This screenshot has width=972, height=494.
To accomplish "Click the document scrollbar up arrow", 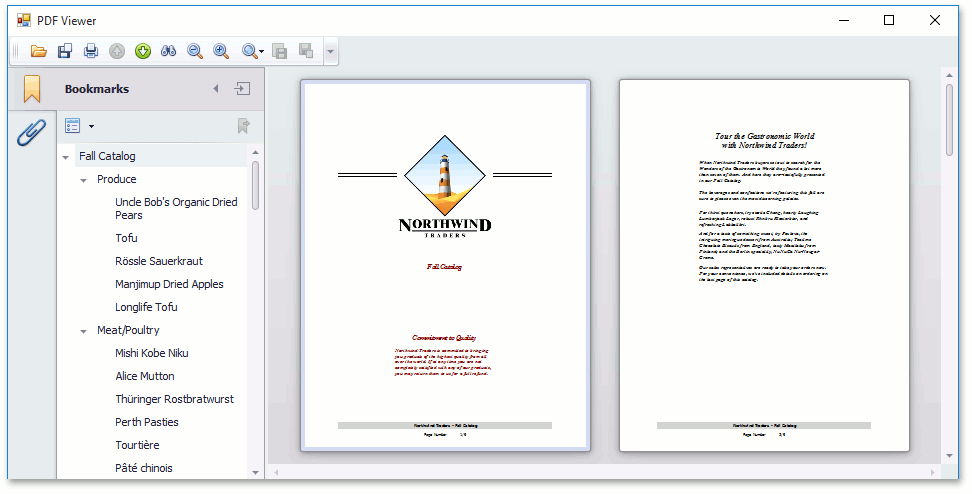I will 949,75.
